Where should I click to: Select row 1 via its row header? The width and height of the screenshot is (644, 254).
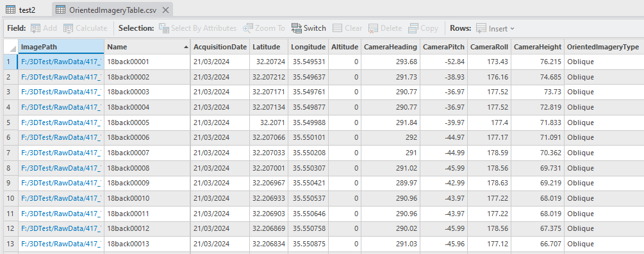click(x=11, y=62)
